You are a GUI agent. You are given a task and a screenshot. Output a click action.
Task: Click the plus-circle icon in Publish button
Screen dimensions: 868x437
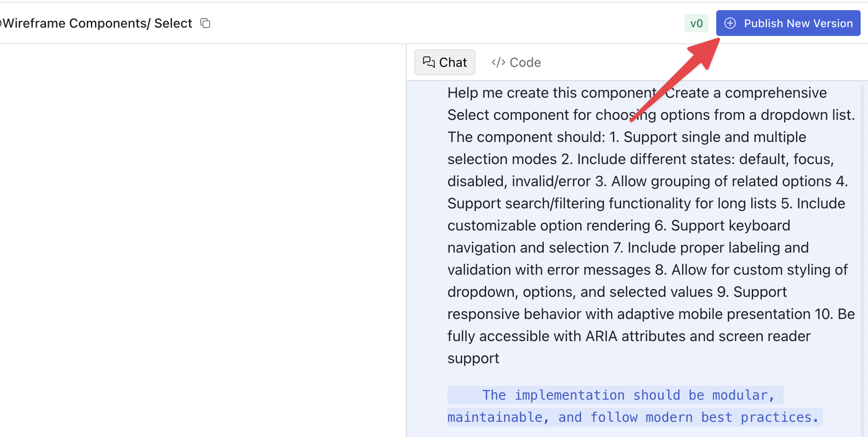click(x=730, y=23)
